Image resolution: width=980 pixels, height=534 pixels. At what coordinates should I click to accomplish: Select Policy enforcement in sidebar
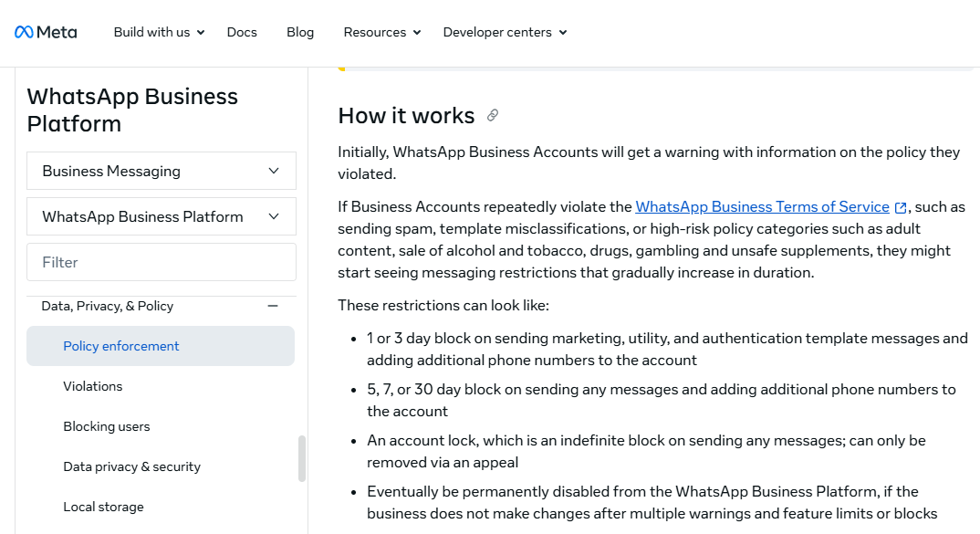[161, 346]
